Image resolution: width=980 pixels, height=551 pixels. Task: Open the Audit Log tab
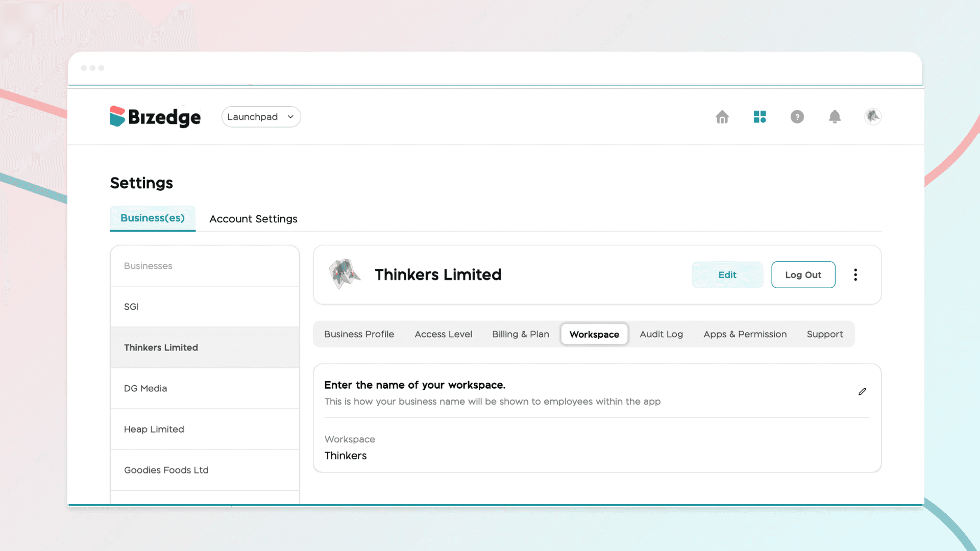click(x=661, y=334)
